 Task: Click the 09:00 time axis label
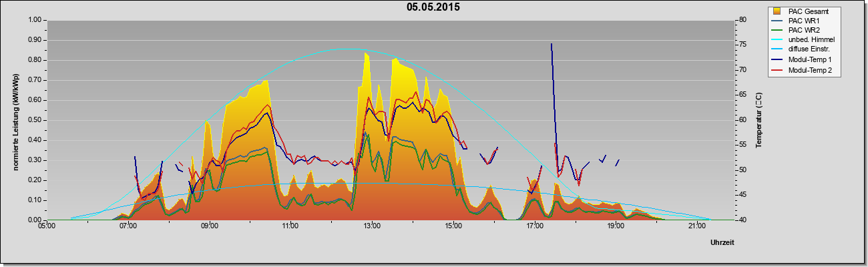[x=209, y=227]
